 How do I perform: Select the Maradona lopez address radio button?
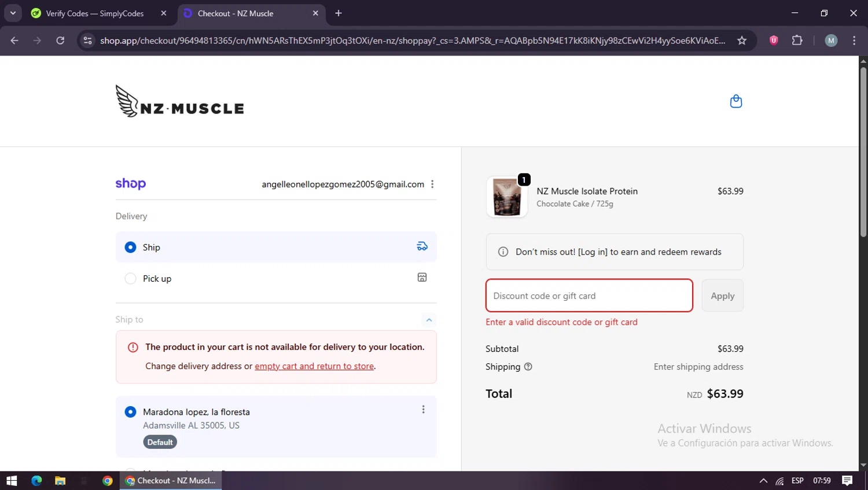pyautogui.click(x=131, y=412)
